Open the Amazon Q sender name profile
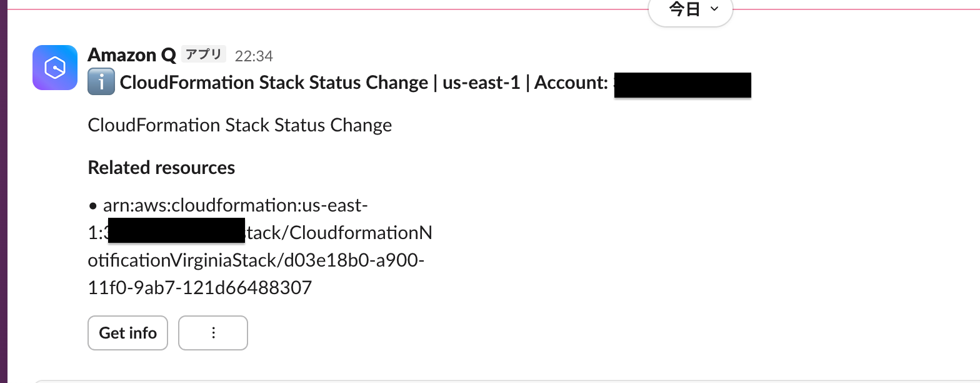Image resolution: width=980 pixels, height=383 pixels. 132,55
